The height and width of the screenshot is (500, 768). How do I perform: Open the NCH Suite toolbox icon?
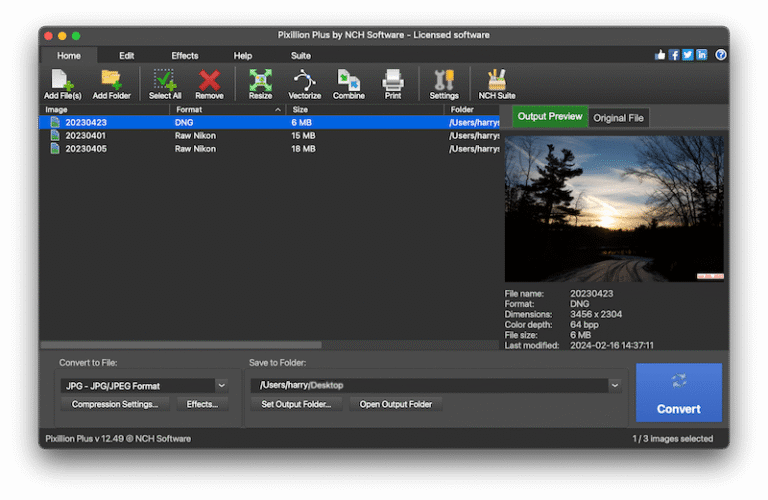[x=497, y=84]
